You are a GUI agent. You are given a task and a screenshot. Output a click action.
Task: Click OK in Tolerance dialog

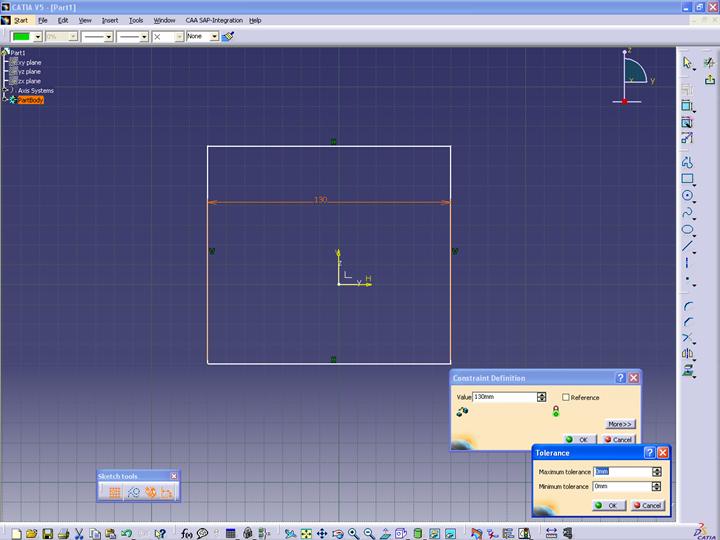pos(609,505)
